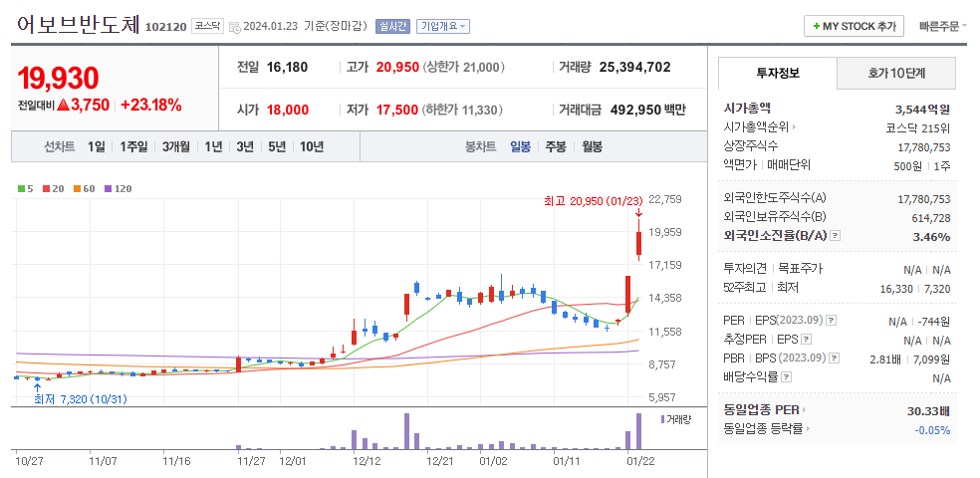
Task: Click the 코스닥 market badge
Action: [x=207, y=26]
